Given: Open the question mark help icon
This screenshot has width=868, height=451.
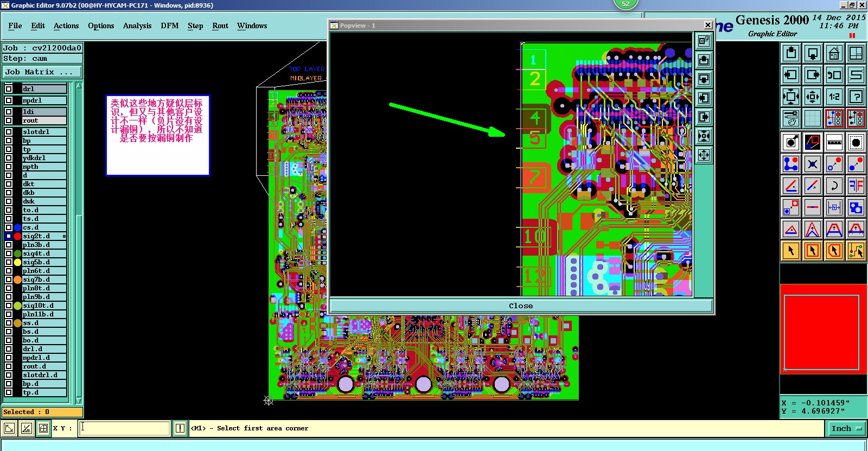Looking at the screenshot, I should (x=856, y=97).
